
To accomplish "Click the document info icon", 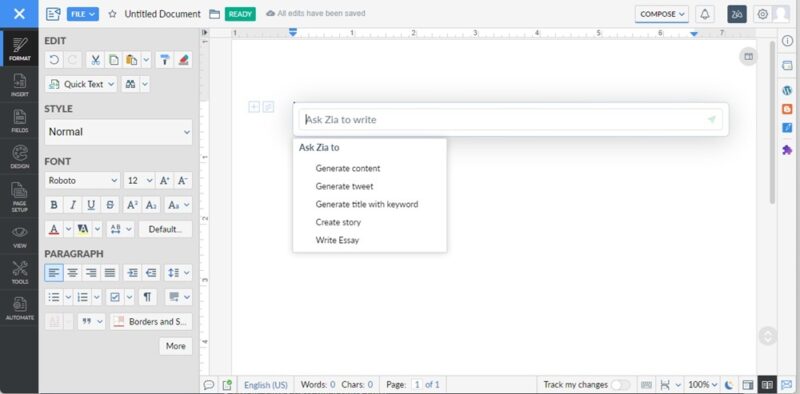I will (787, 41).
